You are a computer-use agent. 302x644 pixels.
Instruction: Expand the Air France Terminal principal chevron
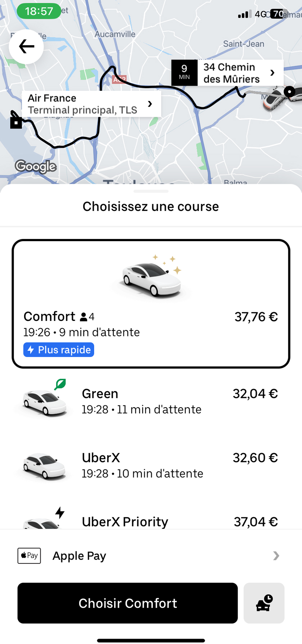[150, 104]
